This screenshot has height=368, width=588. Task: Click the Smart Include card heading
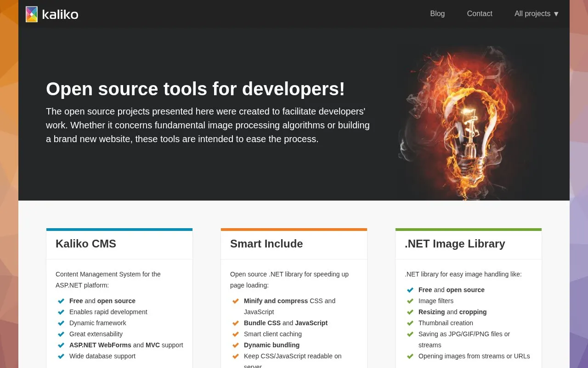(266, 244)
